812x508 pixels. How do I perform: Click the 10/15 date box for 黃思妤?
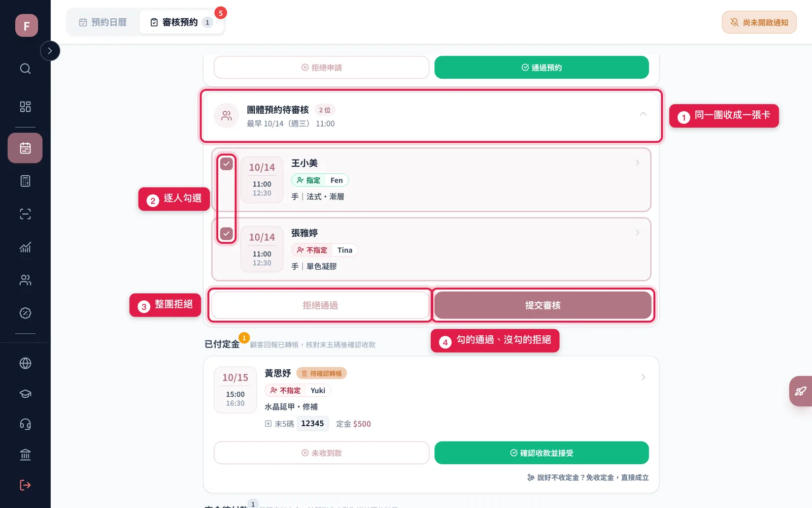click(235, 390)
